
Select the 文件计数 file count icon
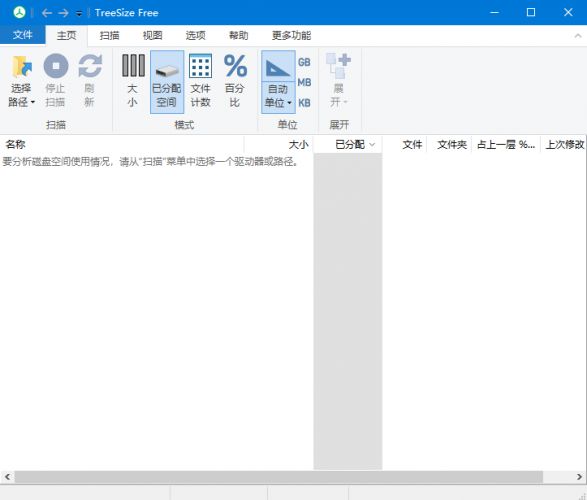(200, 66)
